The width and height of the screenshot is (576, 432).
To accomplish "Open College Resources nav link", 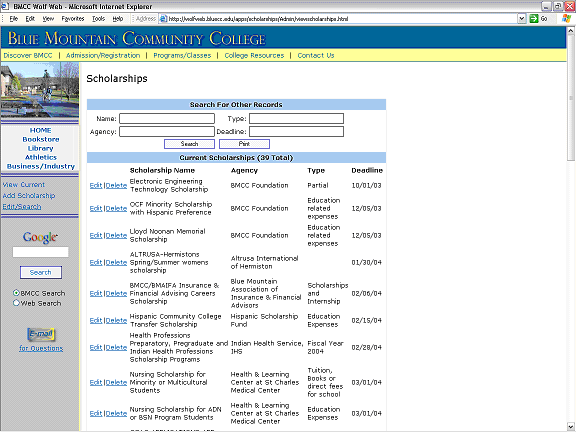I will pos(254,55).
